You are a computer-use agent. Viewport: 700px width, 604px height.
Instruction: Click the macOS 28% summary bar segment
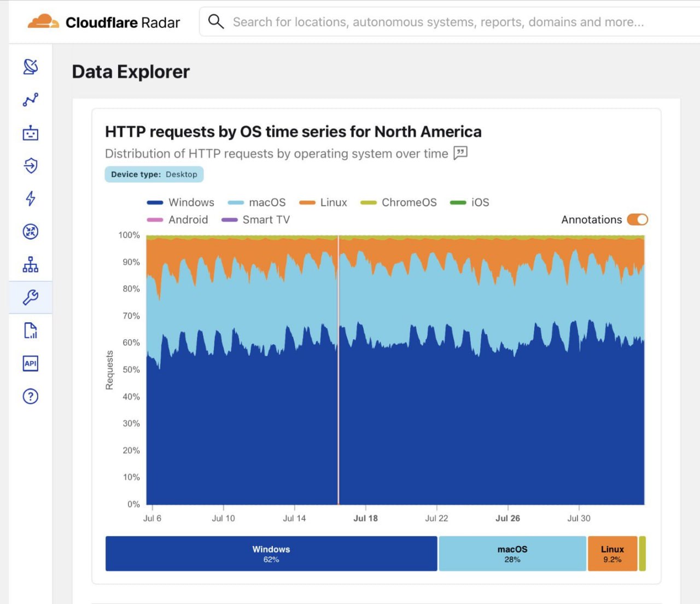[x=512, y=554]
